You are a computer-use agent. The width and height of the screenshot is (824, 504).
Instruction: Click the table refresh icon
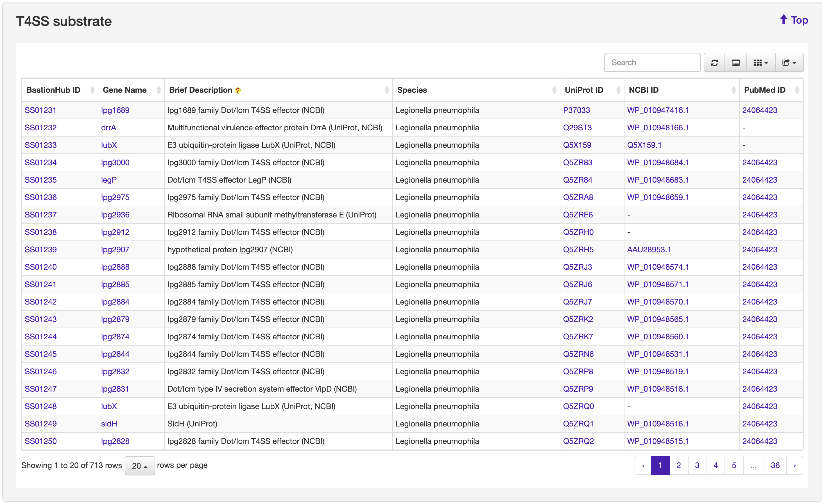pos(714,62)
